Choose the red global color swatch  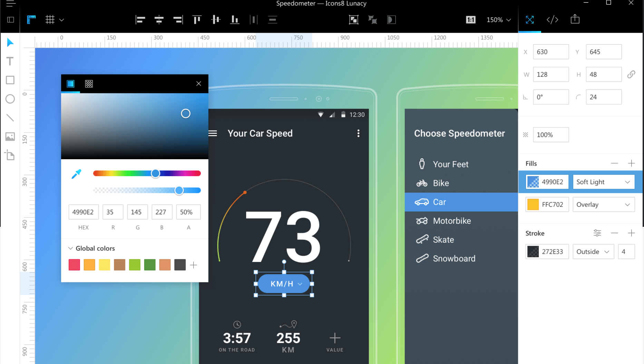coord(74,265)
